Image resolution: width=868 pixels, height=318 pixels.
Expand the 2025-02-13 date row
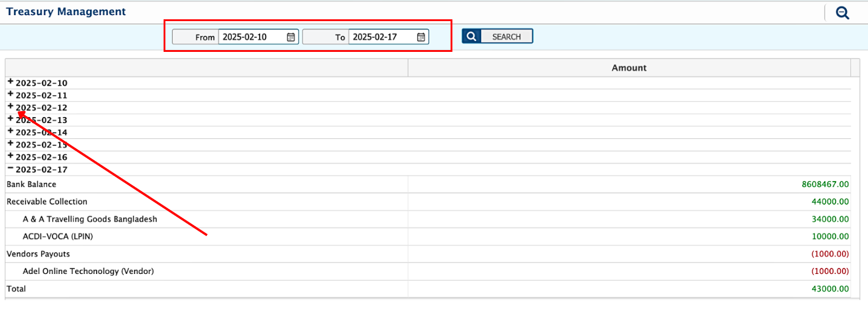tap(10, 119)
